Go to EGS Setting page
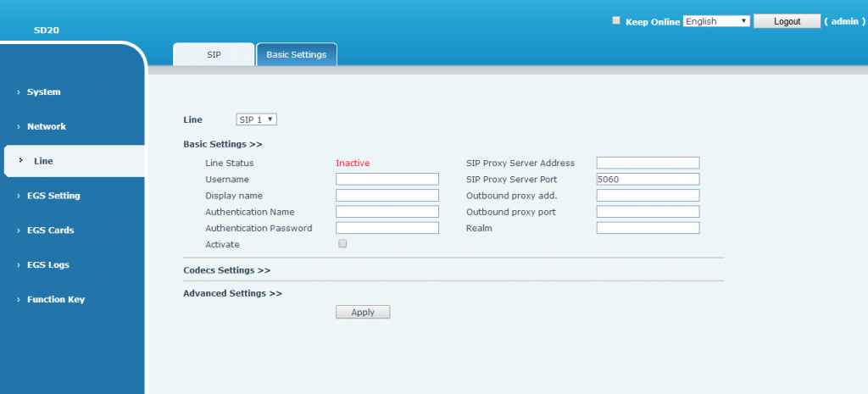The height and width of the screenshot is (394, 868). 53,196
